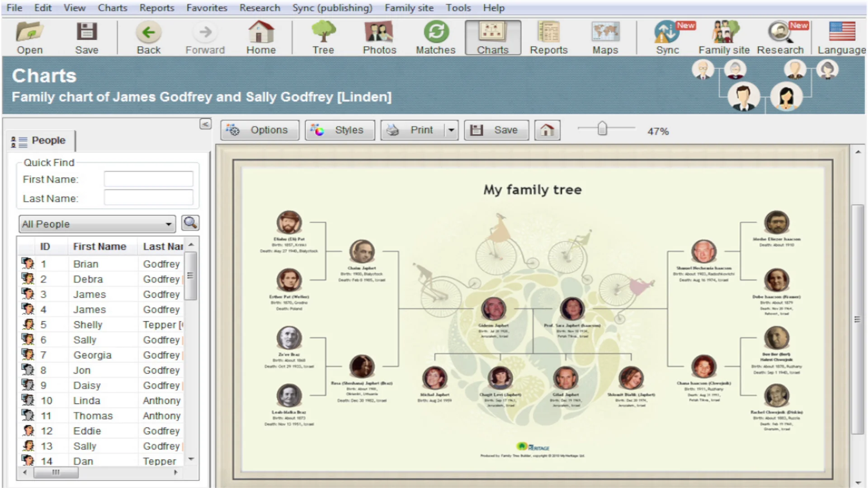Expand the Print options arrow
868x488 pixels.
pyautogui.click(x=451, y=130)
